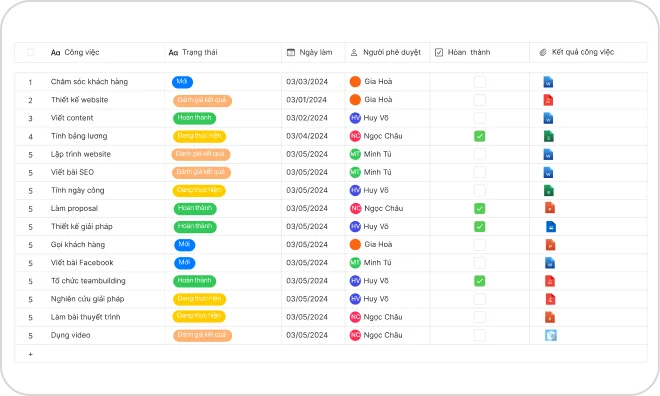The image size is (660, 396).
Task: Open the PDF file for Thiết kế website
Action: [548, 100]
